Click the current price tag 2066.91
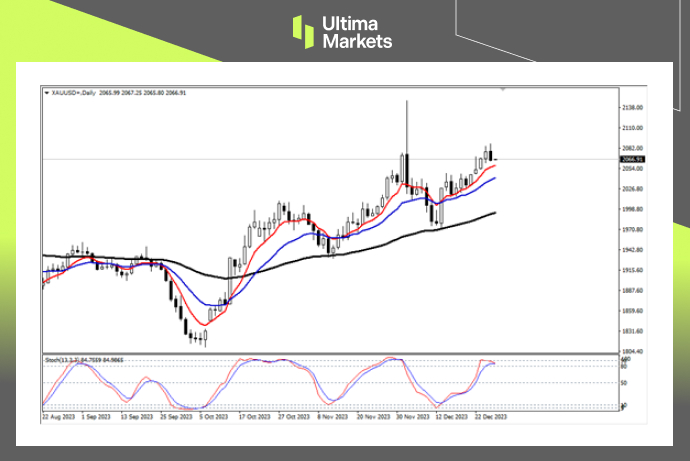The height and width of the screenshot is (461, 690). 632,159
